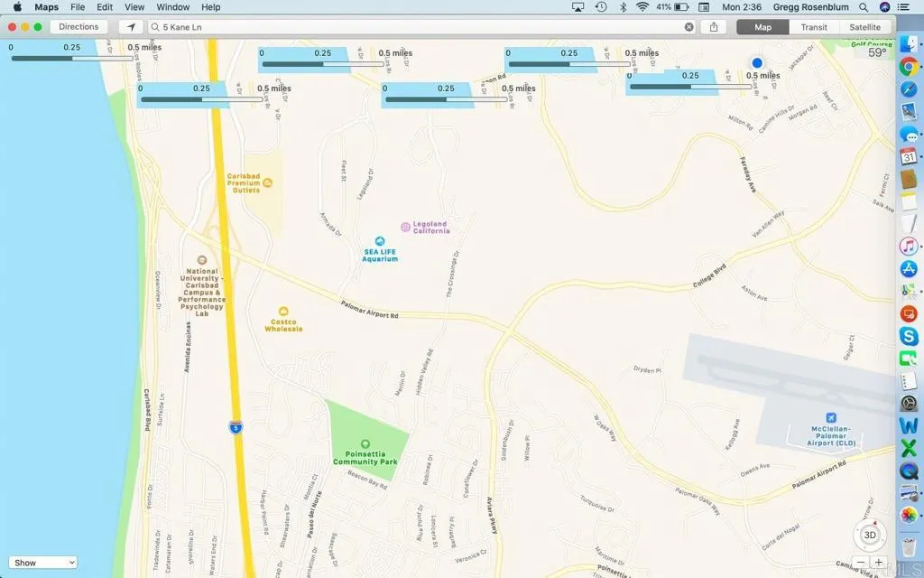Open the Siri icon in the menu bar
The image size is (924, 578).
point(884,7)
